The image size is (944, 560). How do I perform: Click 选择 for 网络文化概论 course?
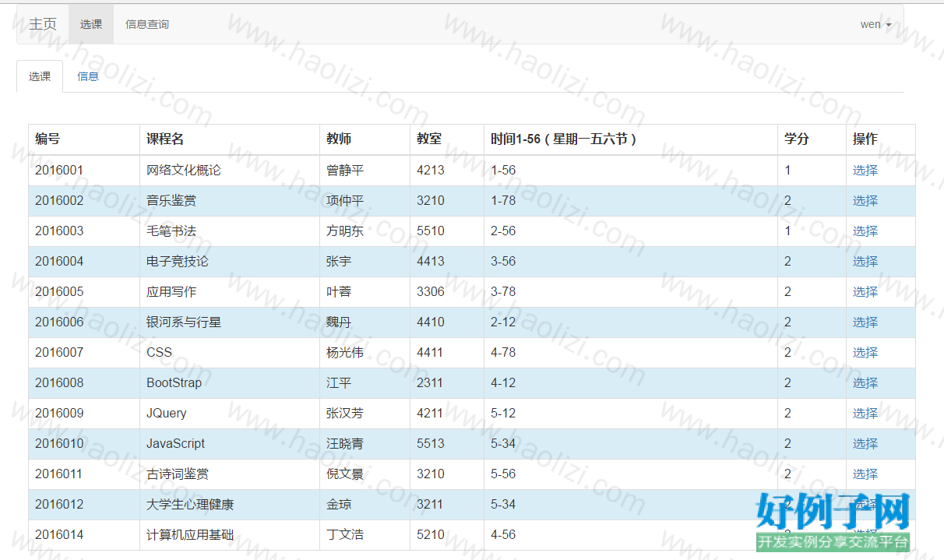coord(865,170)
